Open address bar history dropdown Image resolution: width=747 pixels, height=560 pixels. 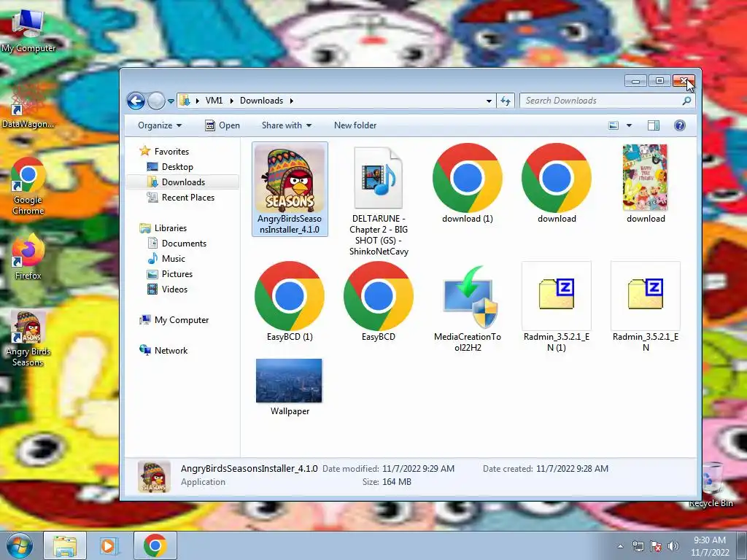(489, 101)
